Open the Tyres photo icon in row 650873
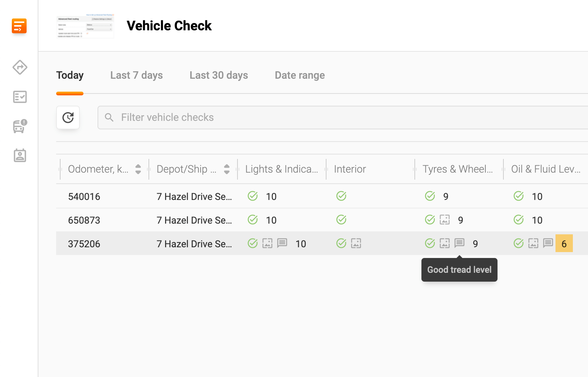Screen dimensions: 588x377 pyautogui.click(x=445, y=220)
